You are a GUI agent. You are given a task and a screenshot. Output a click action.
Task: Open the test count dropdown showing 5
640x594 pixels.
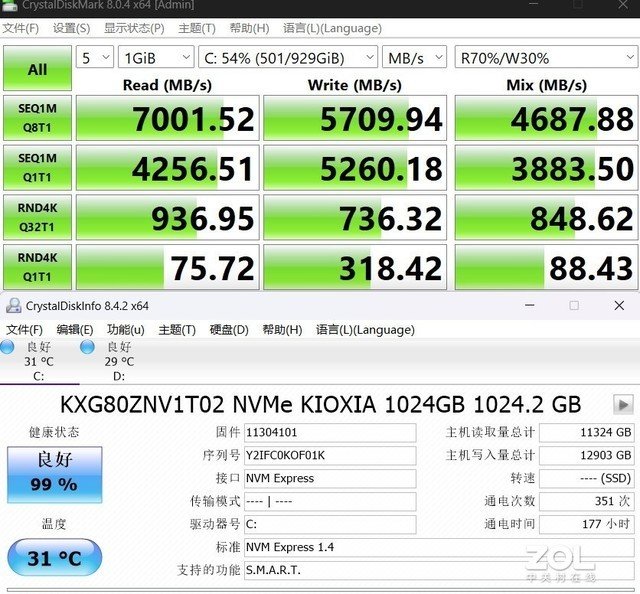tap(95, 58)
